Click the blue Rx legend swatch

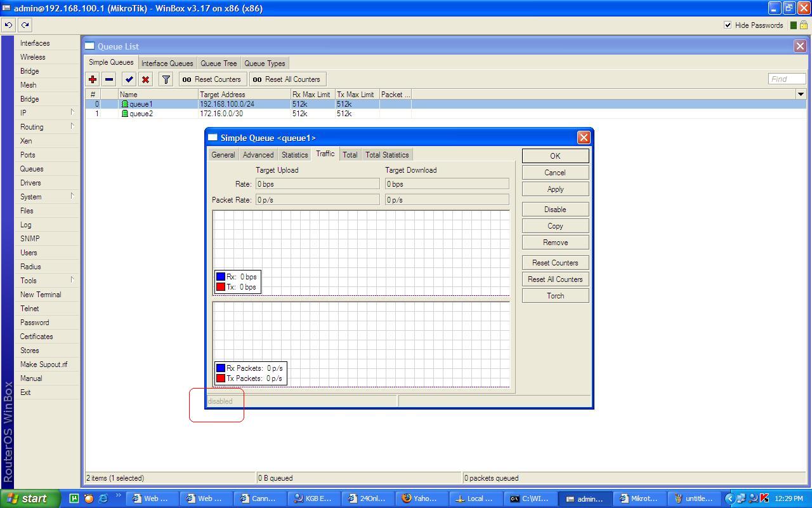tap(221, 277)
